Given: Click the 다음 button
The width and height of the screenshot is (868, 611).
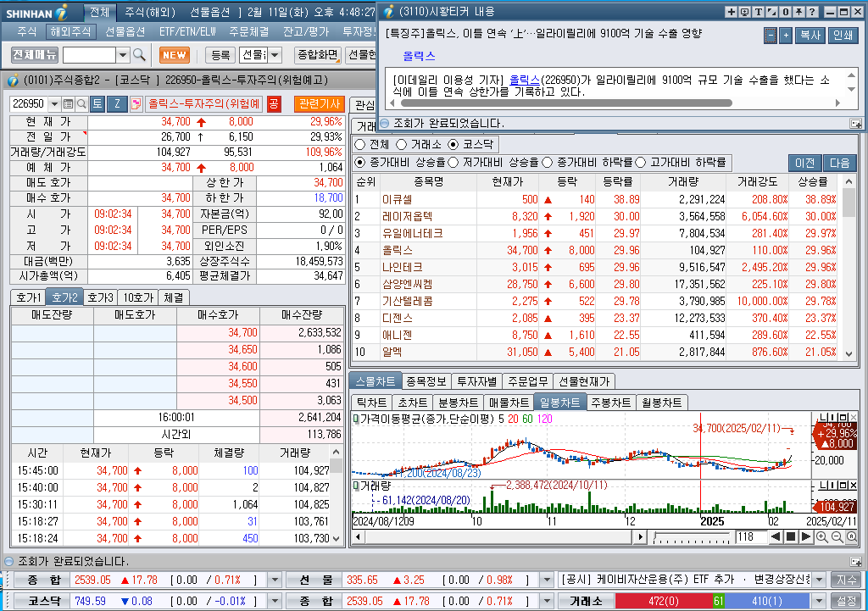Looking at the screenshot, I should pos(839,163).
